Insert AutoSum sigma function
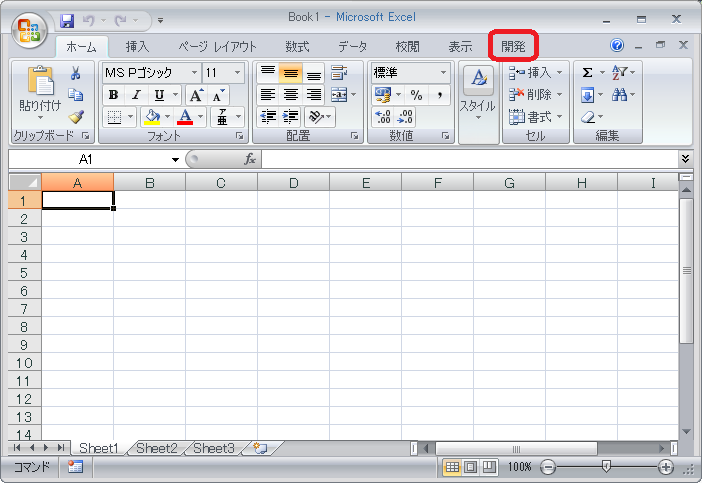 tap(587, 73)
